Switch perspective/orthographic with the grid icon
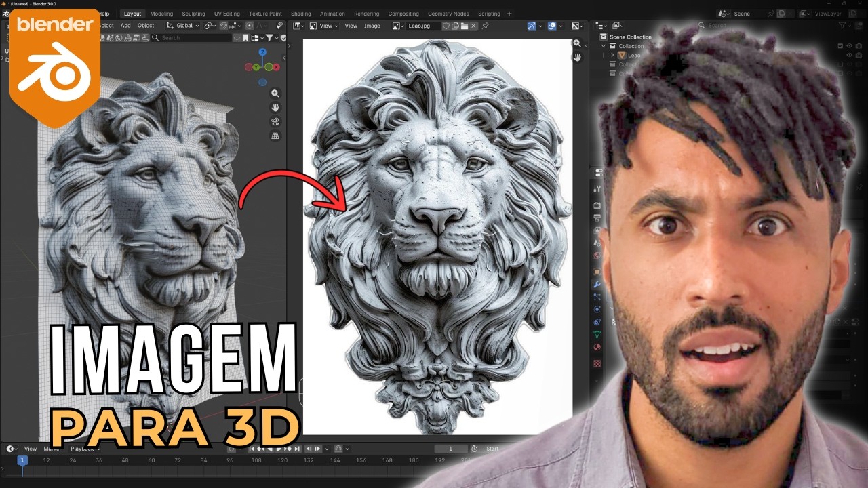The width and height of the screenshot is (868, 488). point(275,136)
